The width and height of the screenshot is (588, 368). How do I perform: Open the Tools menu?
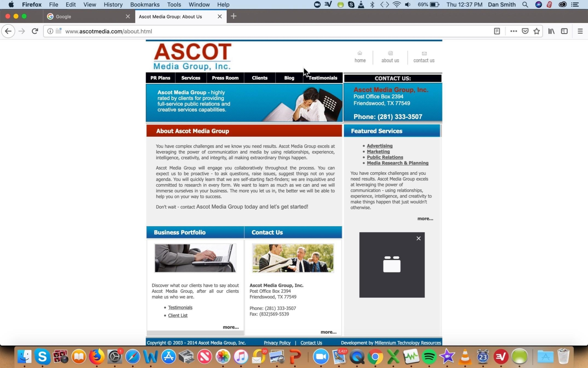174,5
